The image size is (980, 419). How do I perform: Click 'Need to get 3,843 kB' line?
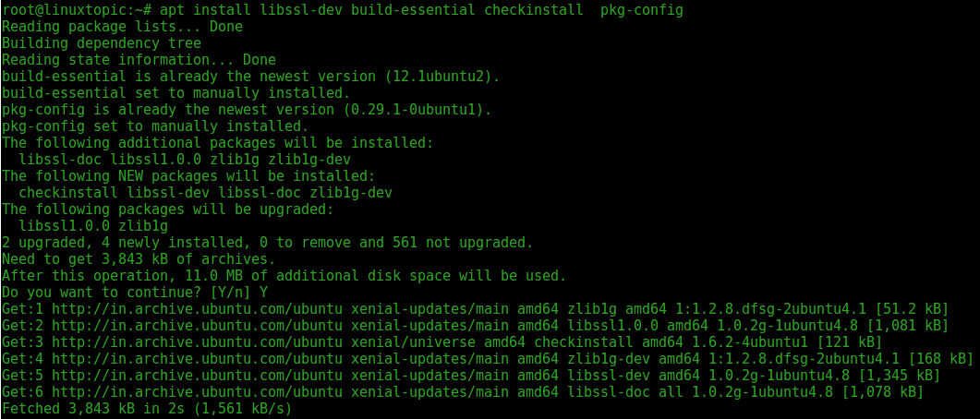click(x=139, y=258)
